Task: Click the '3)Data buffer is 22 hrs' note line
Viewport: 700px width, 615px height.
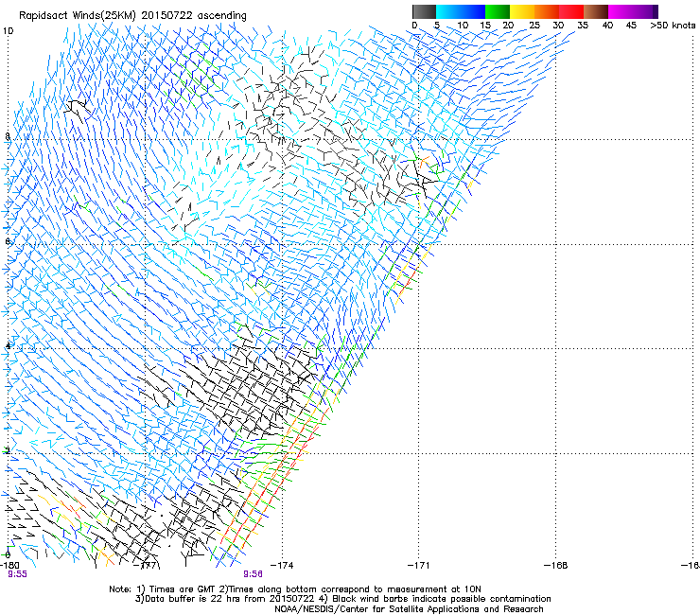Action: point(342,599)
